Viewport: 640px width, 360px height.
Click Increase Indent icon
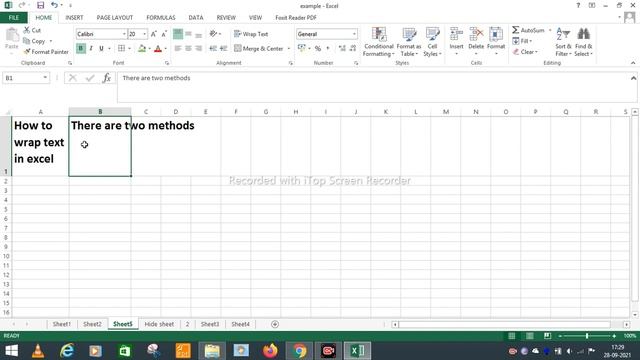click(x=223, y=49)
